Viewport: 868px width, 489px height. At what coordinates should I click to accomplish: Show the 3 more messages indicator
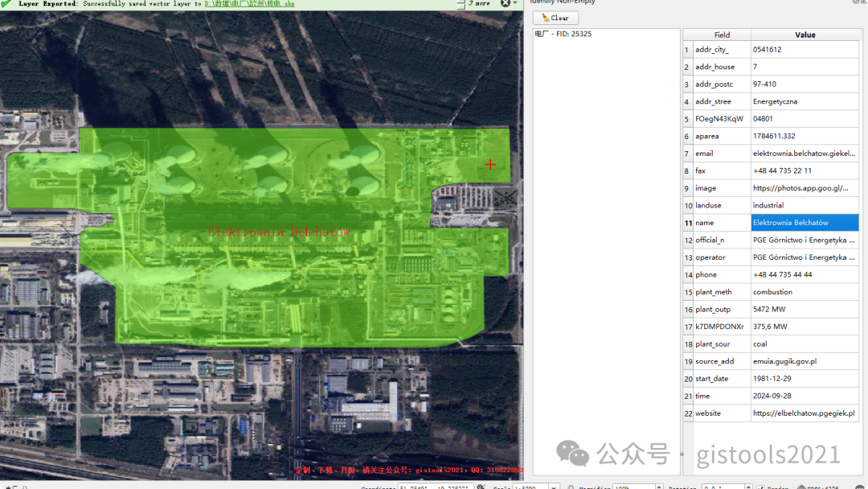coord(479,3)
